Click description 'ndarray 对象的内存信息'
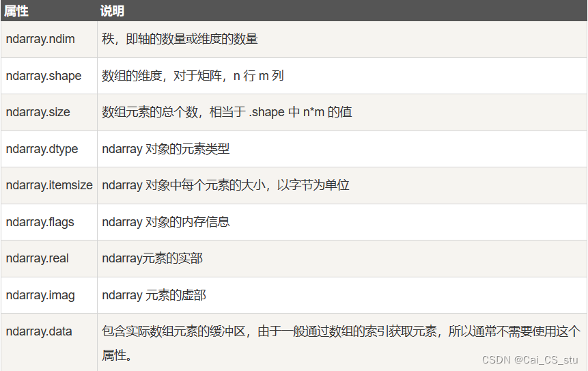 (x=166, y=222)
